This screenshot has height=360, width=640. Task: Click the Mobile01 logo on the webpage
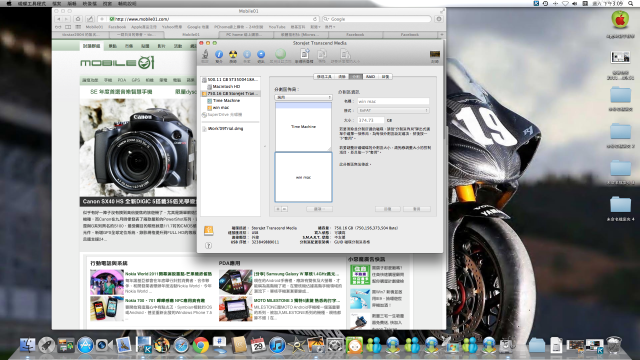(x=118, y=62)
